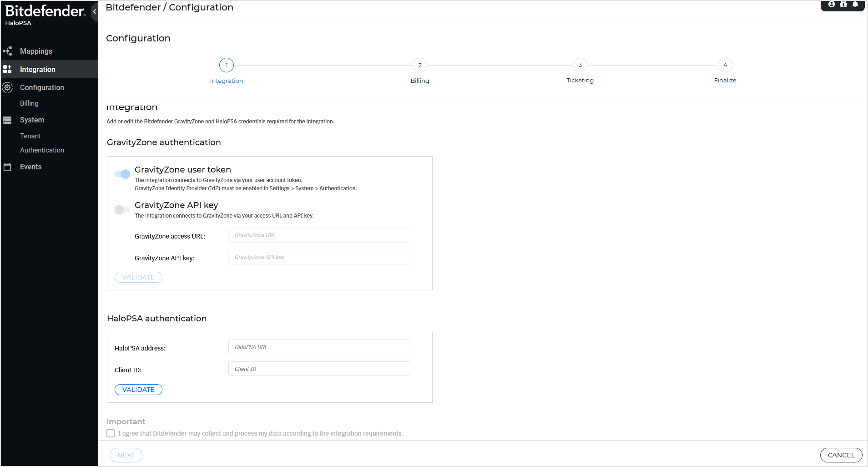This screenshot has height=467, width=868.
Task: Open the notifications bell icon
Action: pos(855,4)
